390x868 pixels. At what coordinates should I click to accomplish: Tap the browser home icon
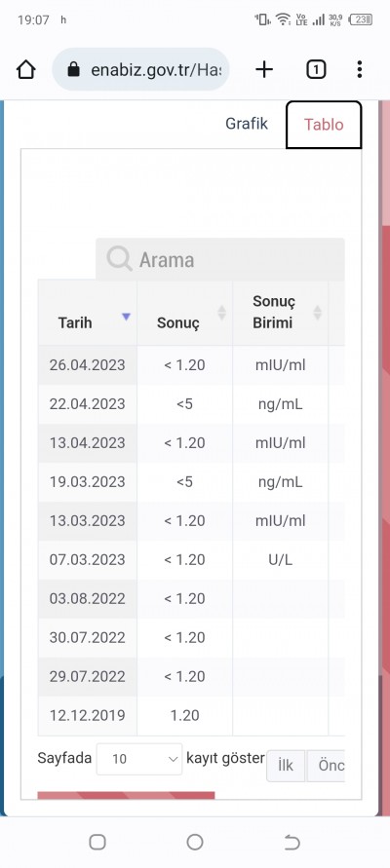[26, 70]
